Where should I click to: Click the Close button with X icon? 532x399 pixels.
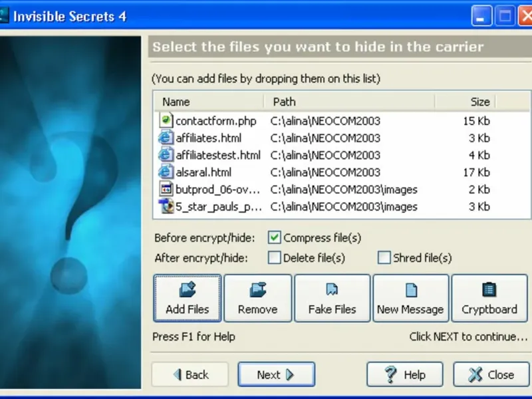[491, 374]
